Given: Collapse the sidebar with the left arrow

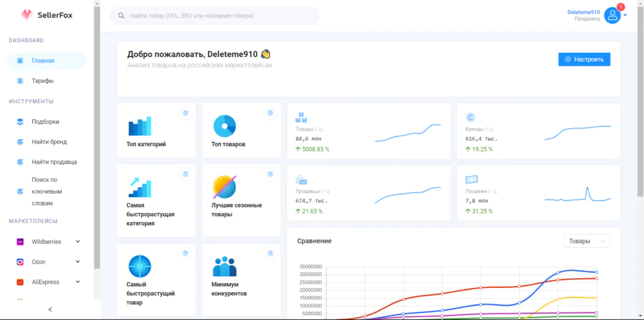Looking at the screenshot, I should (50, 309).
